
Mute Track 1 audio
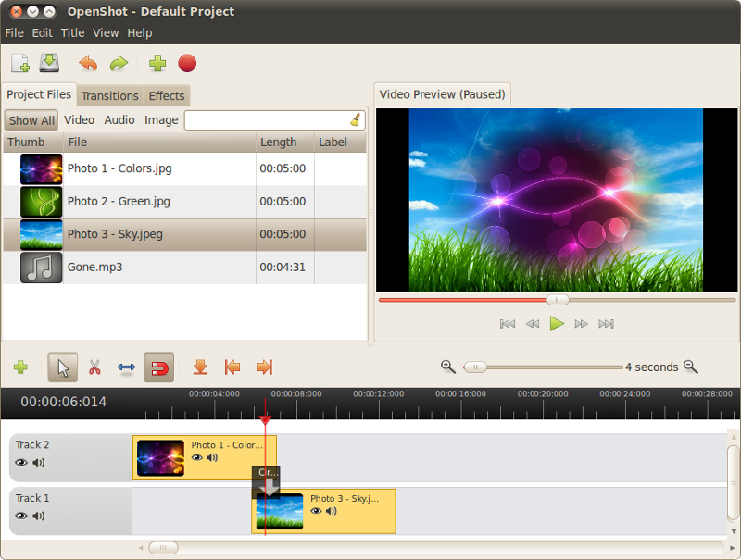pyautogui.click(x=37, y=516)
